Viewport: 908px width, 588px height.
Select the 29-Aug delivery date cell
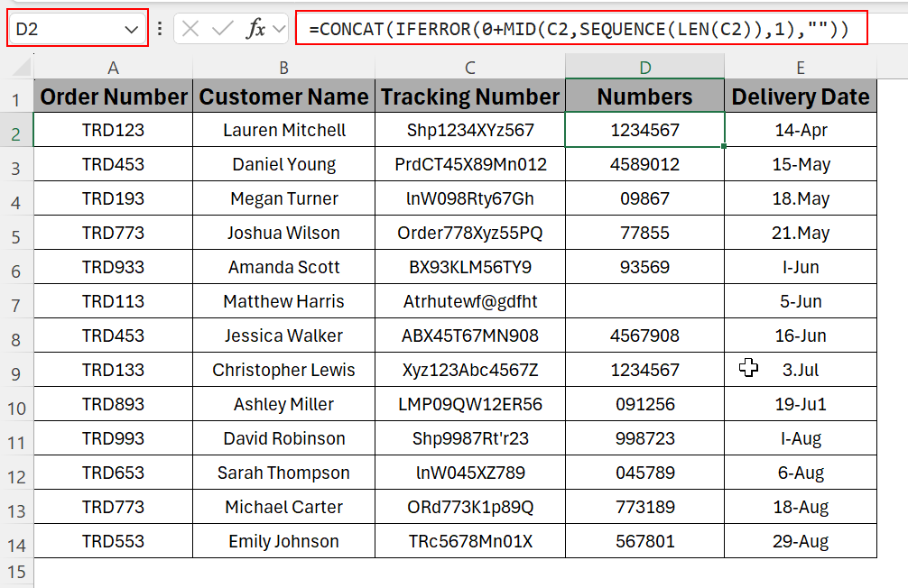[800, 542]
